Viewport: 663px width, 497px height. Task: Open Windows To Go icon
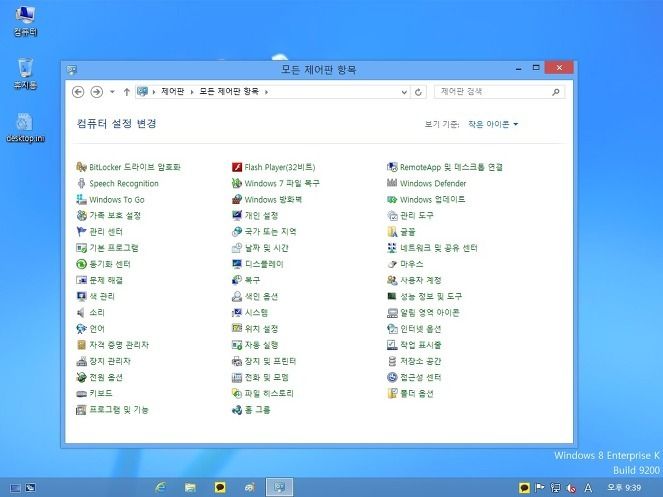click(81, 199)
